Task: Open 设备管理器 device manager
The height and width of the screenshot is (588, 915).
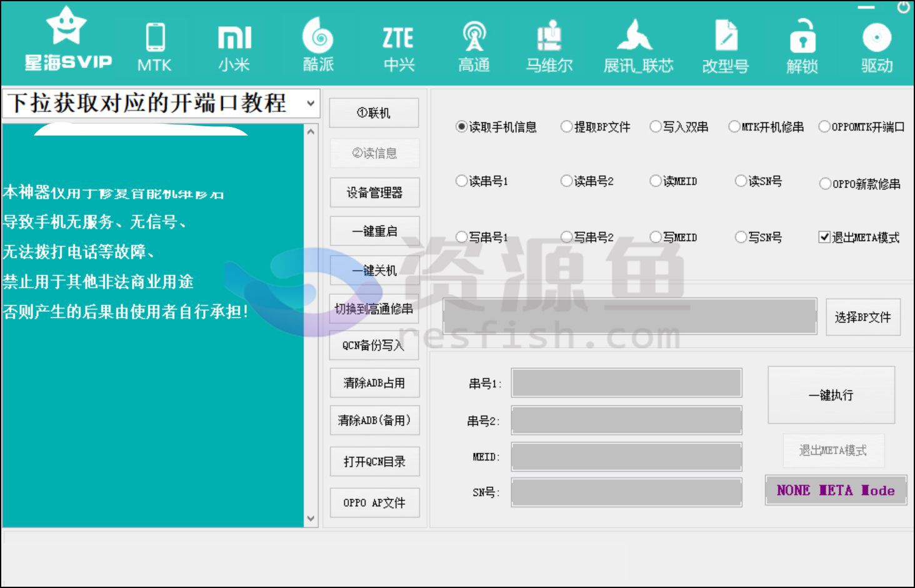Action: [x=374, y=192]
